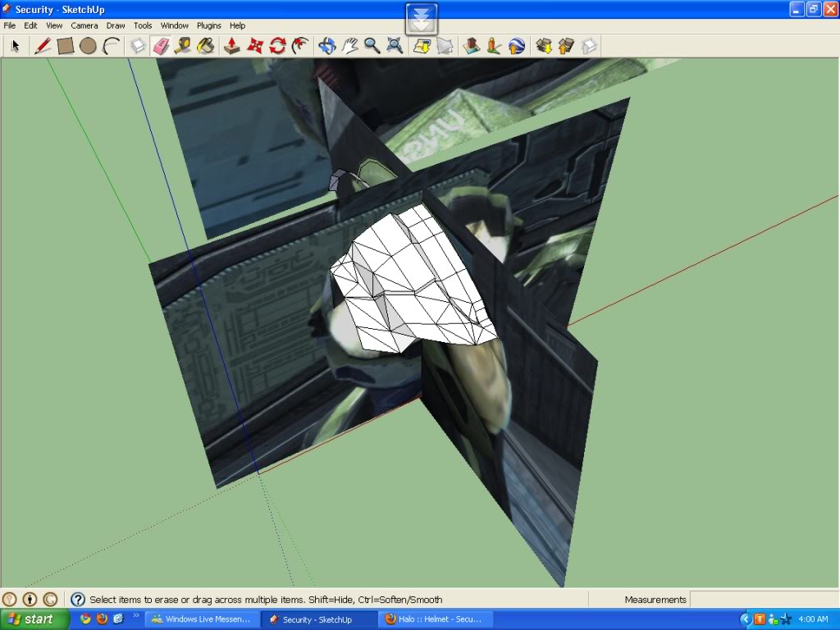This screenshot has height=630, width=840.
Task: Open the Instructor help question-mark icon
Action: point(78,599)
